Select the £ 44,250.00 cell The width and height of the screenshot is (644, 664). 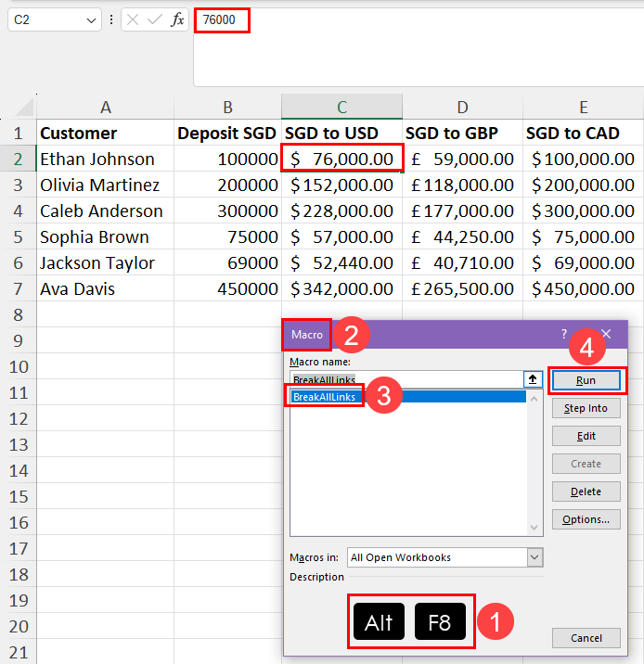coord(463,237)
